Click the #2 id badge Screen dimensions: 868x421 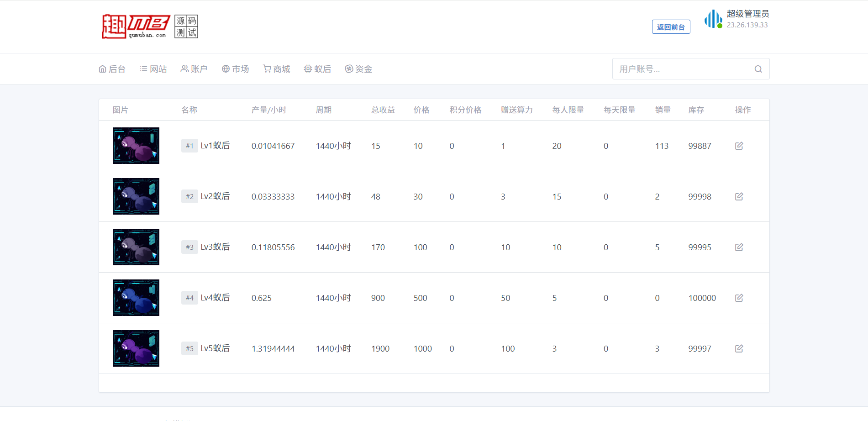(x=189, y=196)
